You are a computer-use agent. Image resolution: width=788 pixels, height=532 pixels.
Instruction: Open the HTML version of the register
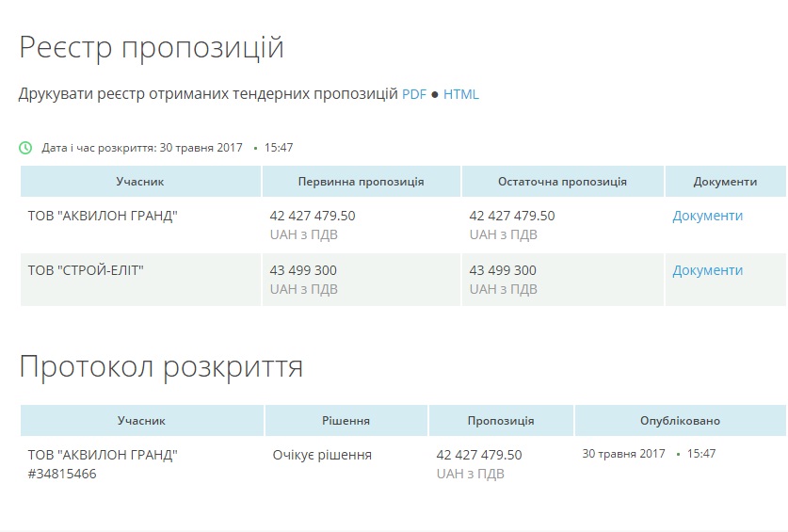[461, 94]
